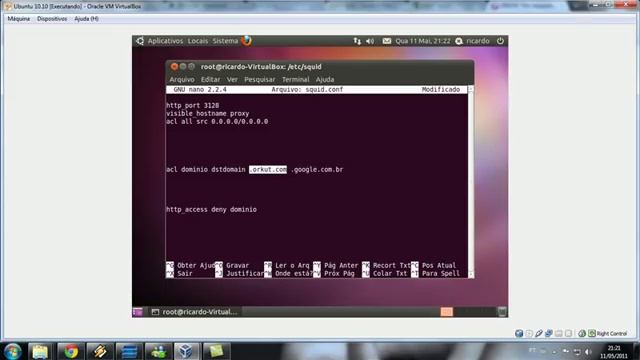Click the Gravar shortcut in nano footer
The image size is (640, 360).
[232, 265]
